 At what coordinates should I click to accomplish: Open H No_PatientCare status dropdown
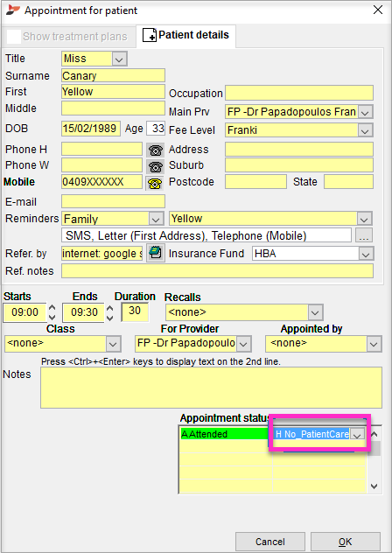357,435
